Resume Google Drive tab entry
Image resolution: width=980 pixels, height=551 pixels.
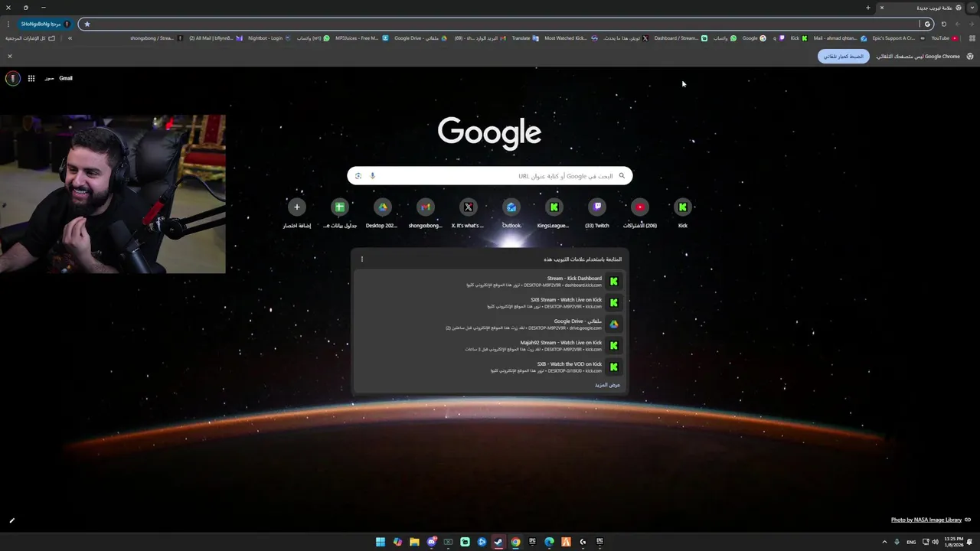coord(490,324)
